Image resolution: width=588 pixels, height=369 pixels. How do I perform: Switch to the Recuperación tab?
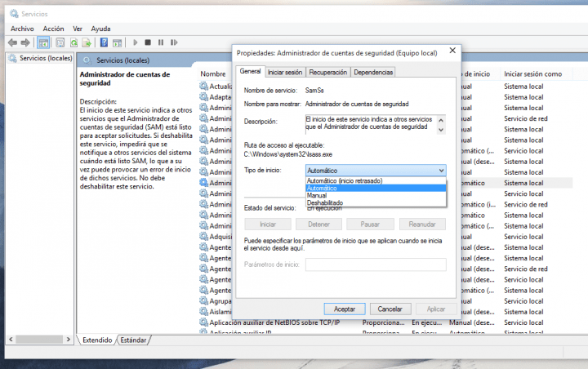click(x=328, y=73)
